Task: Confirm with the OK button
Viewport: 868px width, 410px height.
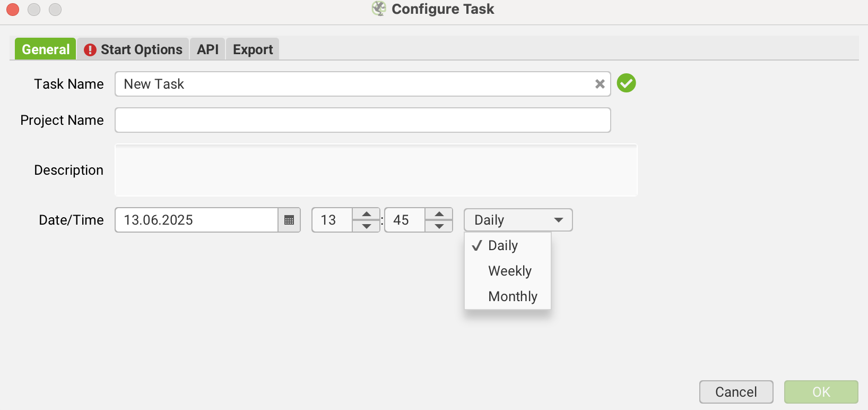Action: click(821, 392)
